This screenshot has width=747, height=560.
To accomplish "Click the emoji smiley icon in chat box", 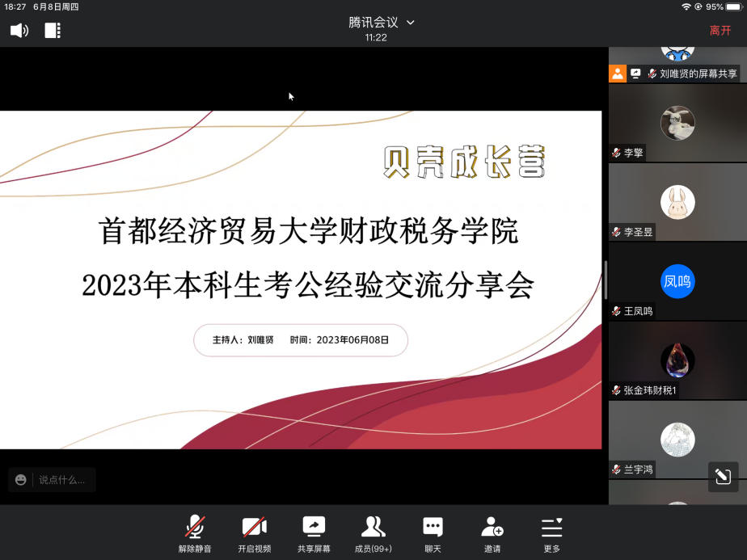I will point(20,479).
